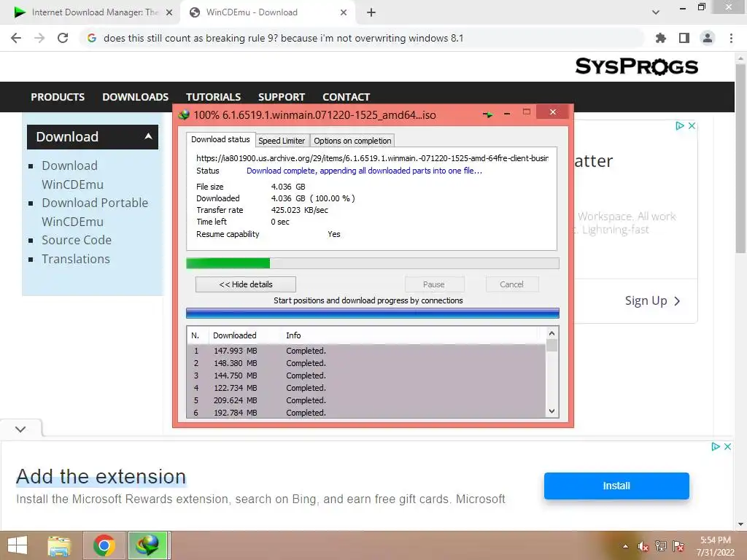Open the Chrome profile avatar

coord(708,38)
